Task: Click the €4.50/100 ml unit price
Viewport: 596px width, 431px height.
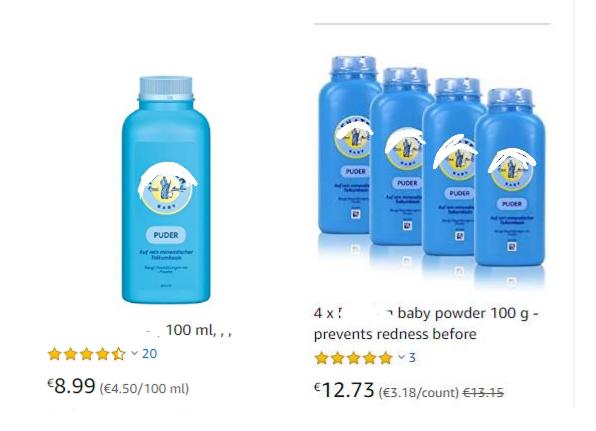Action: (144, 388)
